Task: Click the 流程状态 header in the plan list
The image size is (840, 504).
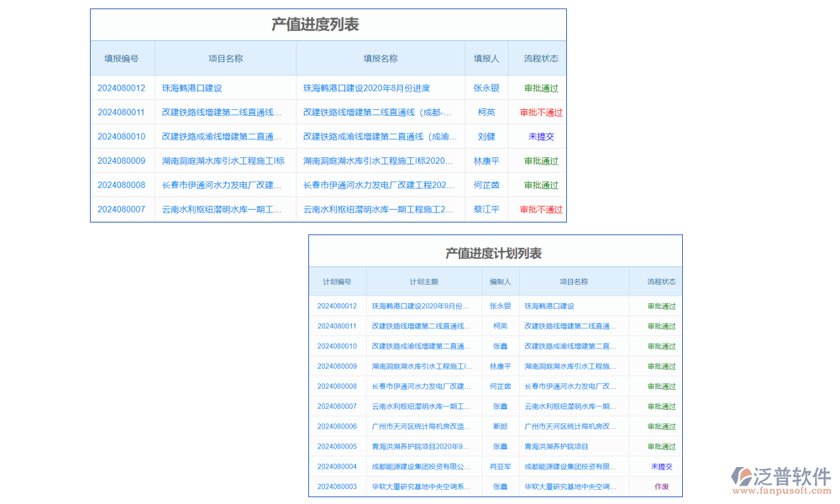Action: (x=660, y=281)
